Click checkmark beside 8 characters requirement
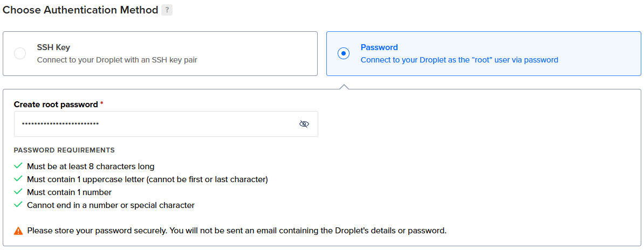644x250 pixels. pyautogui.click(x=18, y=166)
